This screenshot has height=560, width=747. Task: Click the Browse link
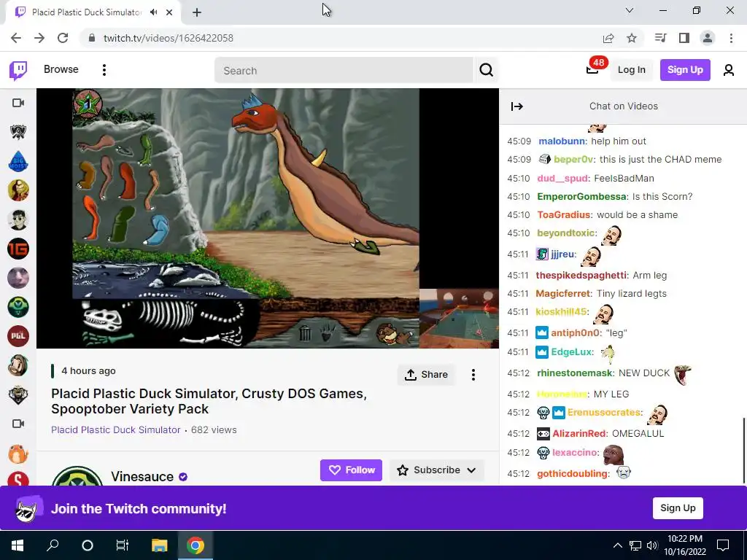click(61, 69)
